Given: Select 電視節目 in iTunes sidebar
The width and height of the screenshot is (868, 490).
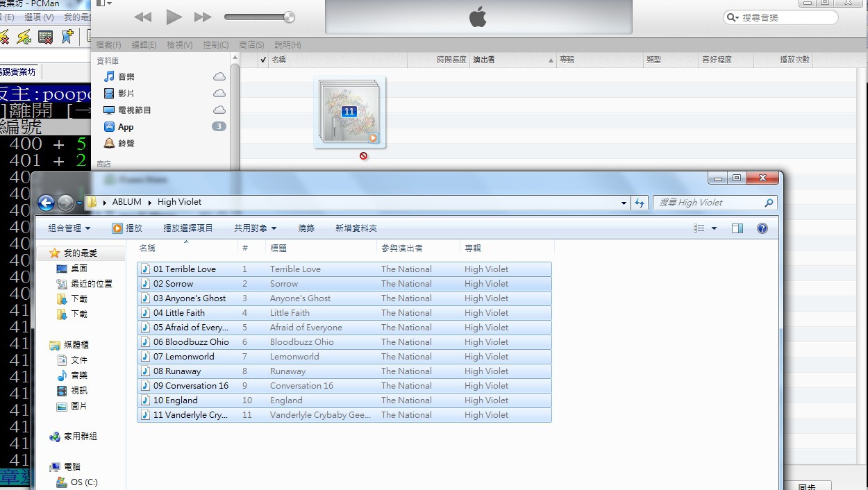Looking at the screenshot, I should [135, 110].
